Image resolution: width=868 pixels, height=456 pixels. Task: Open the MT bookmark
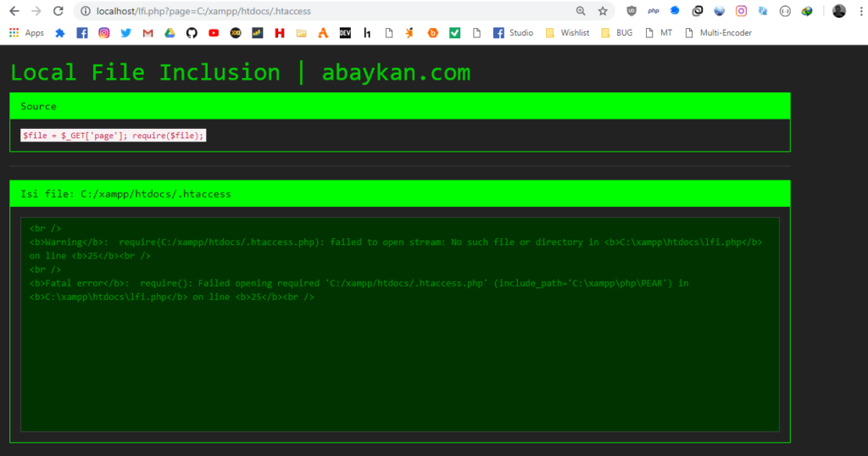(x=659, y=33)
